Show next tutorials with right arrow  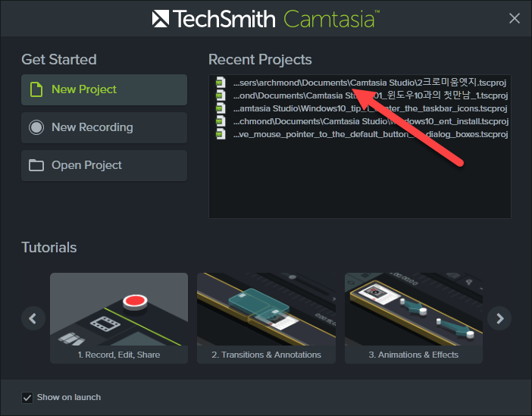tap(499, 318)
